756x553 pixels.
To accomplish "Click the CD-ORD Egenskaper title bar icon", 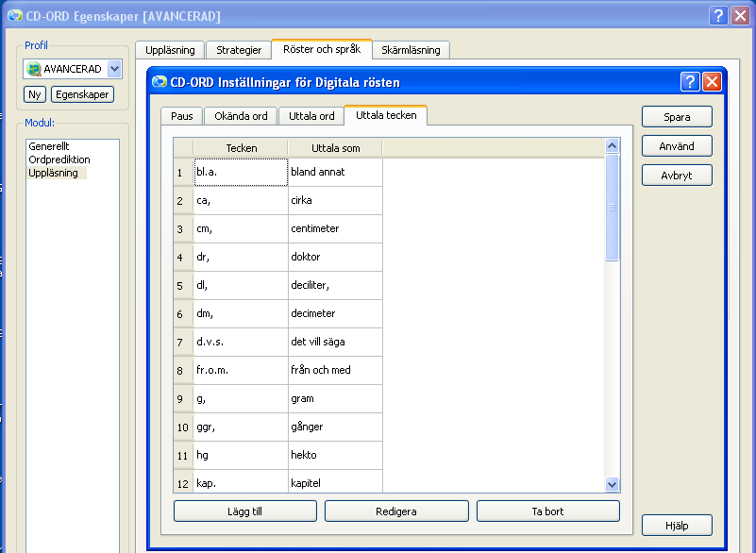I will (15, 15).
